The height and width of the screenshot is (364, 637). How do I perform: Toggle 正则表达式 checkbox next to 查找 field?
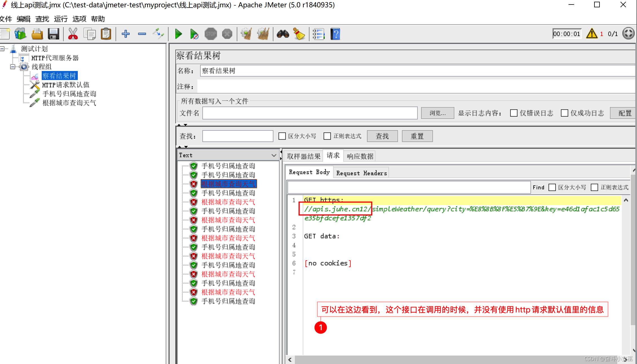tap(327, 136)
